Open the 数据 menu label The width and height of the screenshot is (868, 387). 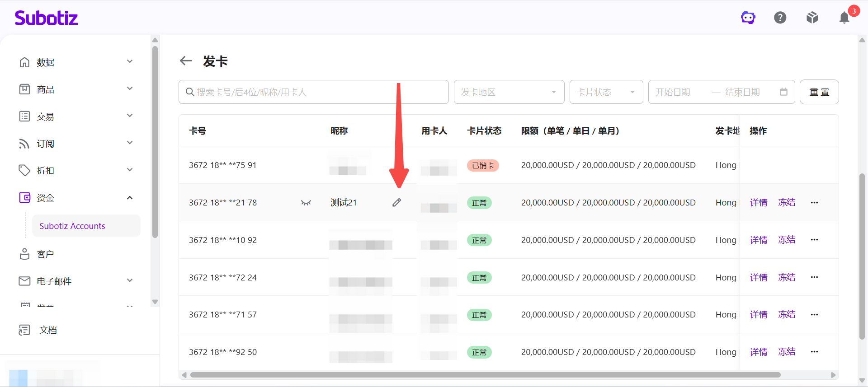[x=45, y=62]
